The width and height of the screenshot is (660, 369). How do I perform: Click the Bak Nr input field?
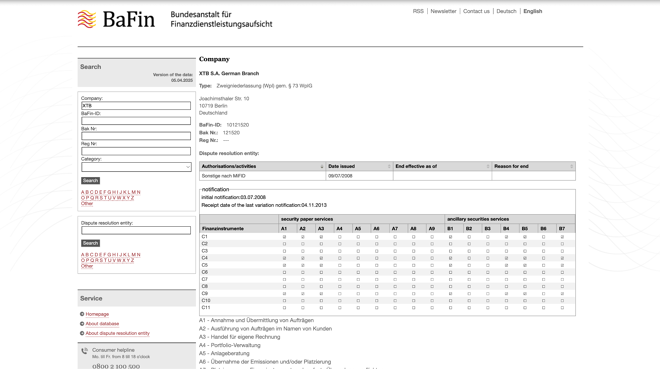136,136
